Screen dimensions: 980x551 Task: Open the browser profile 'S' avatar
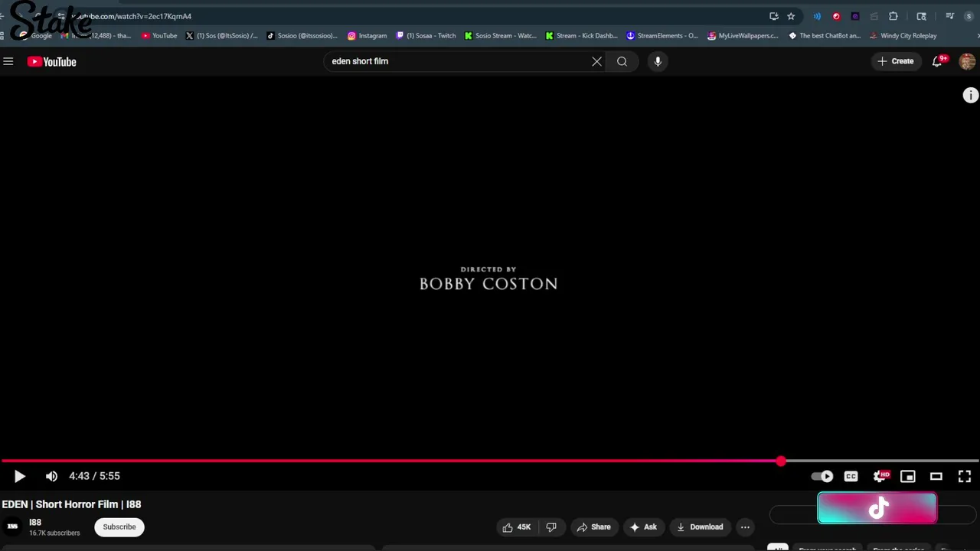pyautogui.click(x=969, y=16)
